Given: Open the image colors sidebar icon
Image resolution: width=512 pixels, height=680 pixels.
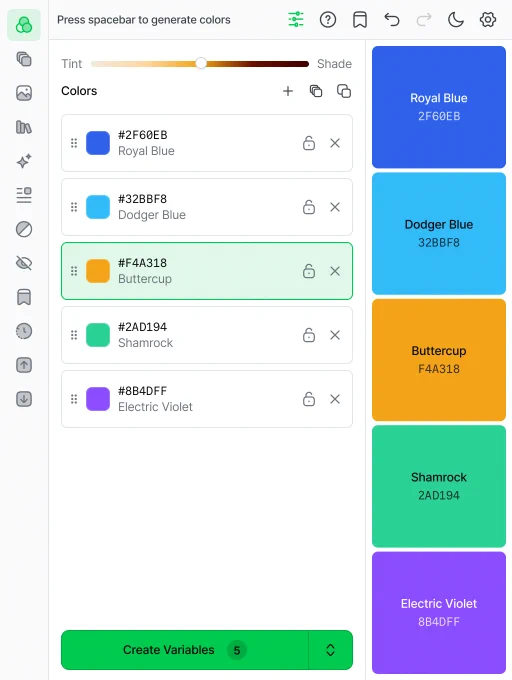Looking at the screenshot, I should 24,93.
